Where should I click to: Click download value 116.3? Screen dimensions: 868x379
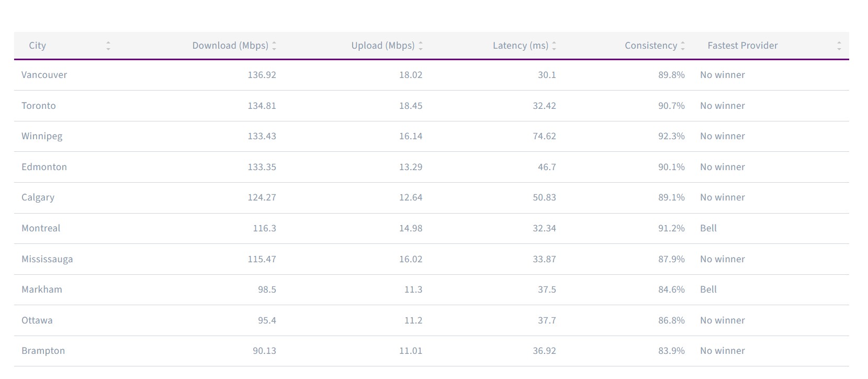264,228
